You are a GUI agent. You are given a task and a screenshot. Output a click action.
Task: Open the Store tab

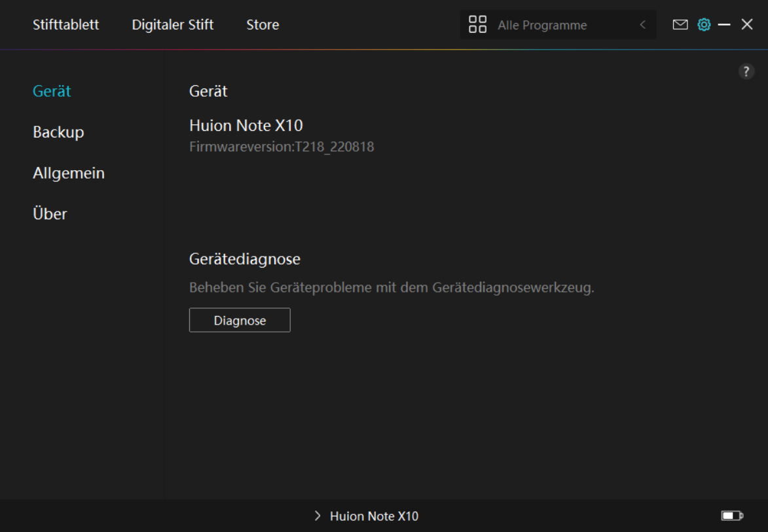pos(263,24)
